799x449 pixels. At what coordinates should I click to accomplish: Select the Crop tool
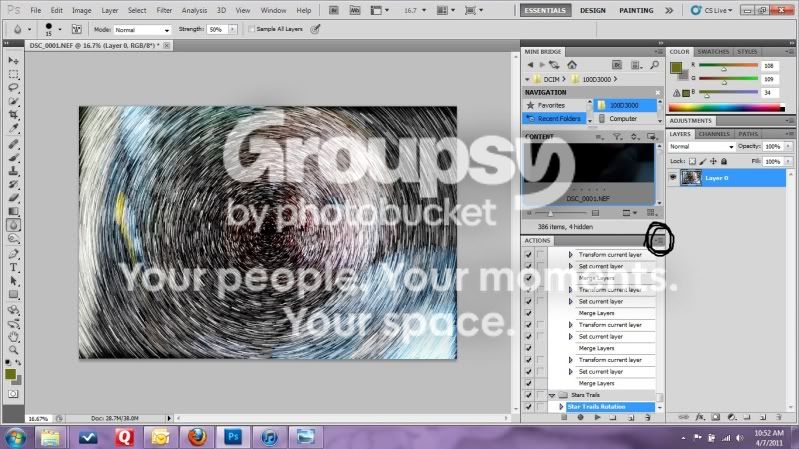(13, 115)
